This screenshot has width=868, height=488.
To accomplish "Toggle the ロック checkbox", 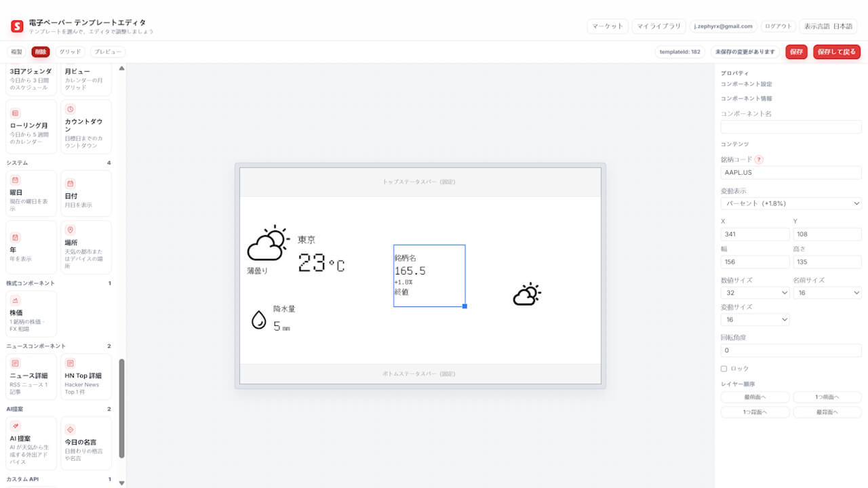I will coord(724,369).
